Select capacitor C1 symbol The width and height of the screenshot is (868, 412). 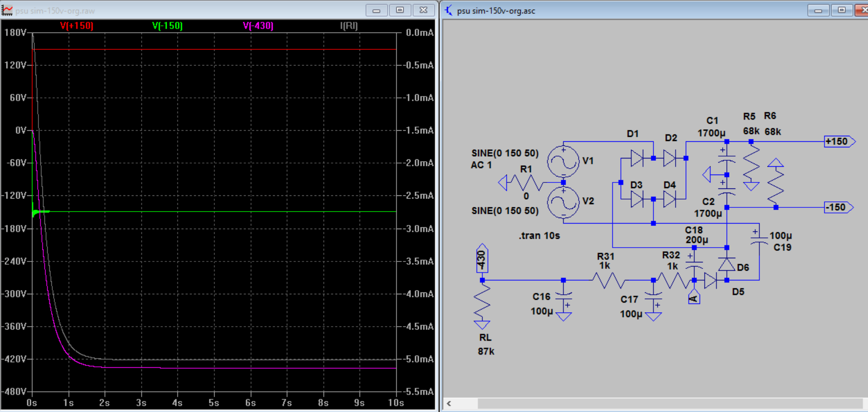pos(727,158)
